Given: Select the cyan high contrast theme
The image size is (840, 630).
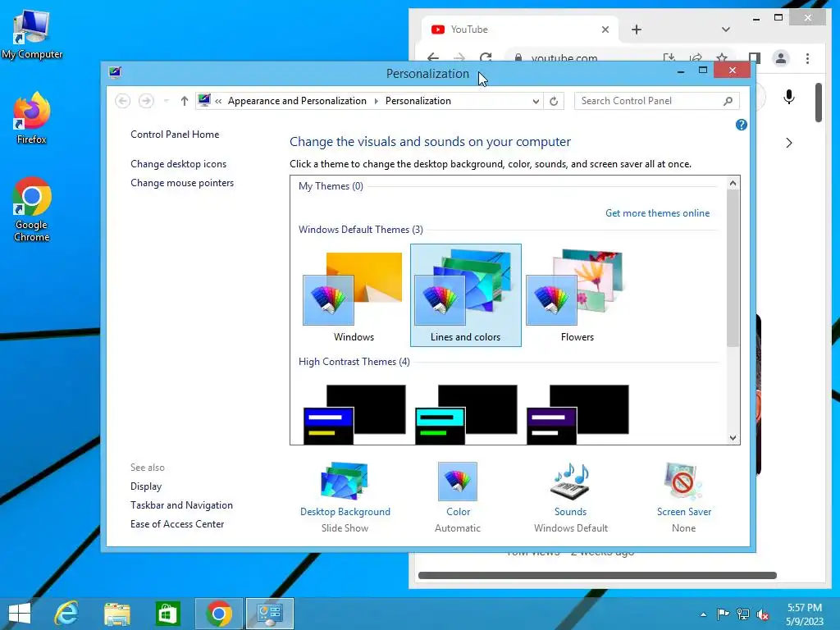Looking at the screenshot, I should pos(466,414).
